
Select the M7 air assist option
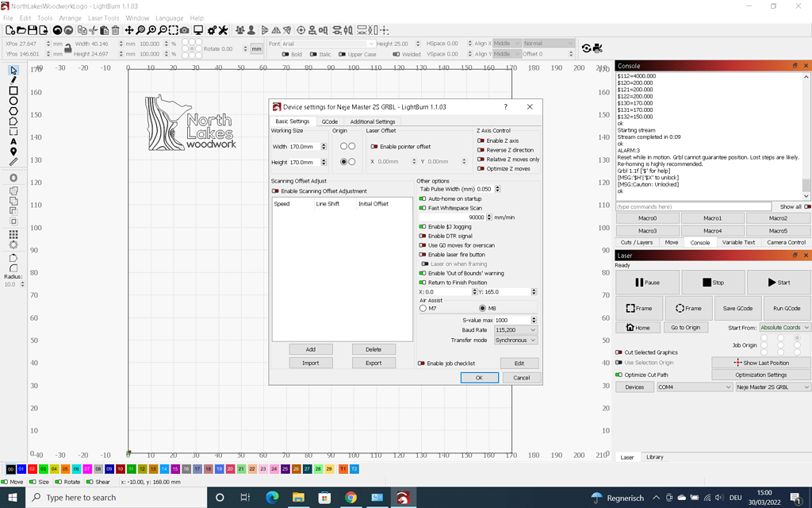(423, 309)
